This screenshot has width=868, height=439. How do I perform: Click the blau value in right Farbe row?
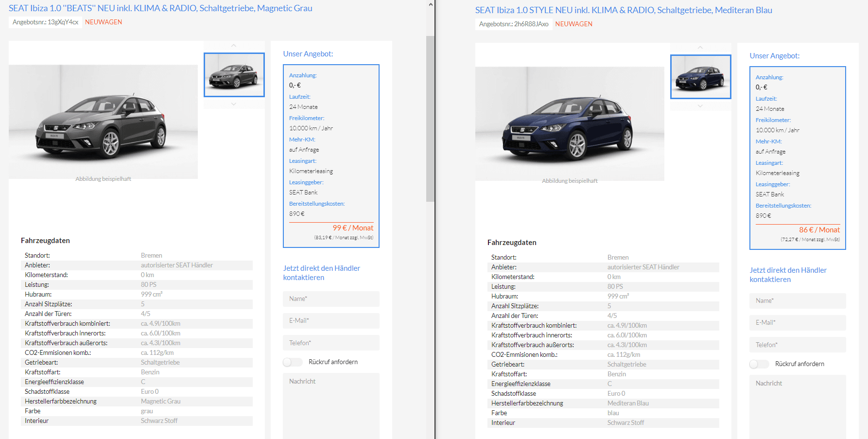tap(613, 413)
